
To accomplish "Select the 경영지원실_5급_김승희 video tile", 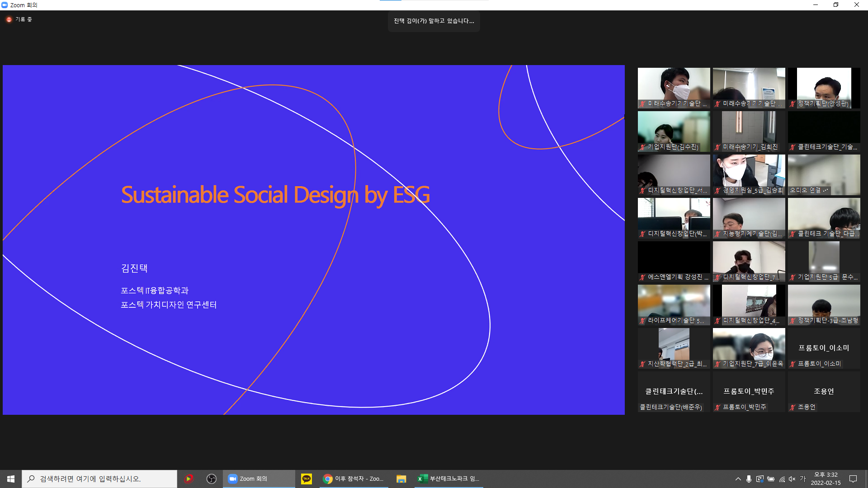I will point(749,175).
